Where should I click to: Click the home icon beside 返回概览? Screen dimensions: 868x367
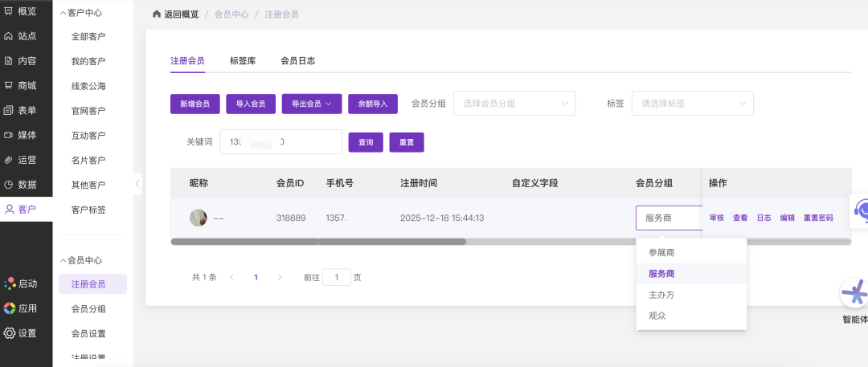[x=156, y=14]
